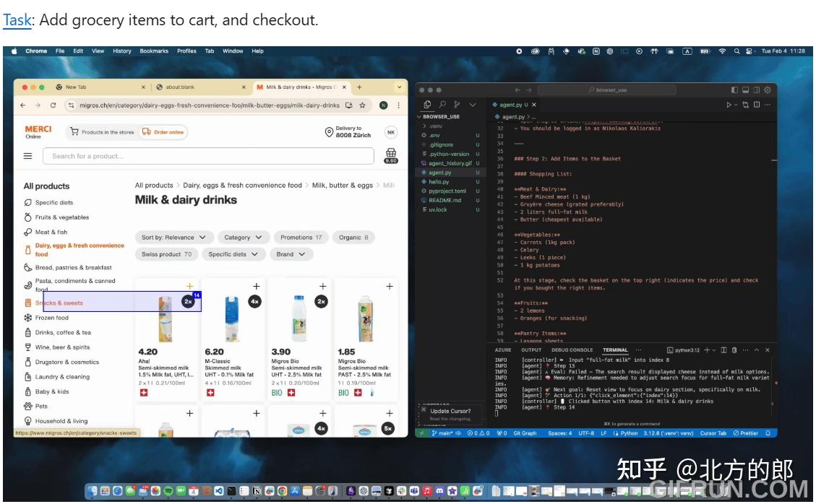816x504 pixels.
Task: Click the All products breadcrumb link
Action: [154, 185]
